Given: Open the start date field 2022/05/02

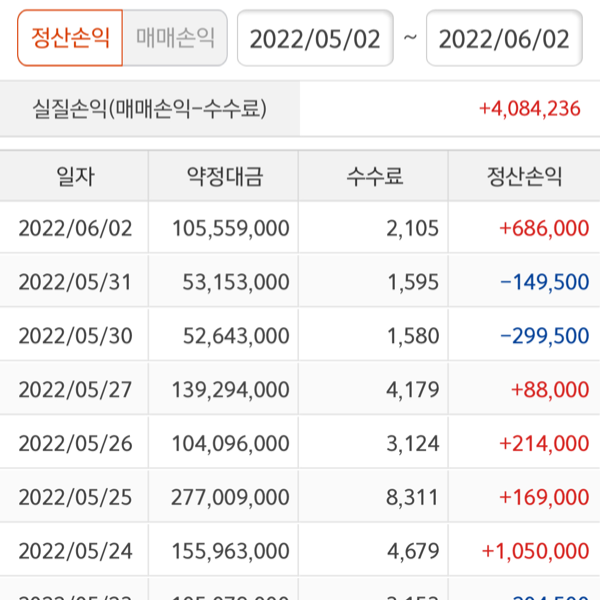Looking at the screenshot, I should tap(315, 39).
